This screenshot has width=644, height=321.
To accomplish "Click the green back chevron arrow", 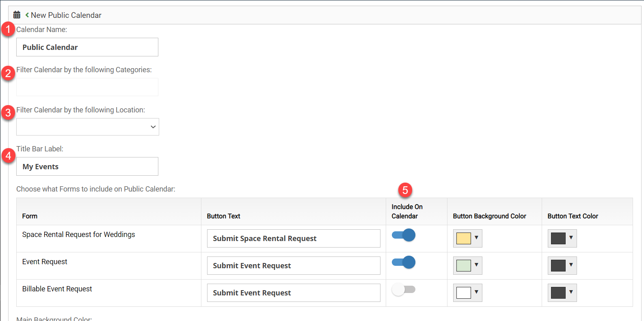I will click(27, 15).
